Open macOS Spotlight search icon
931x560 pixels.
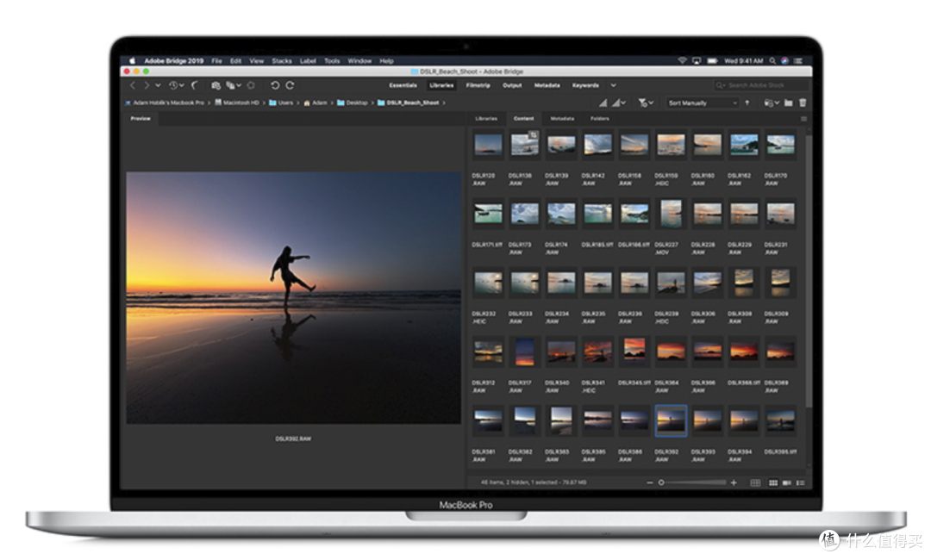772,60
